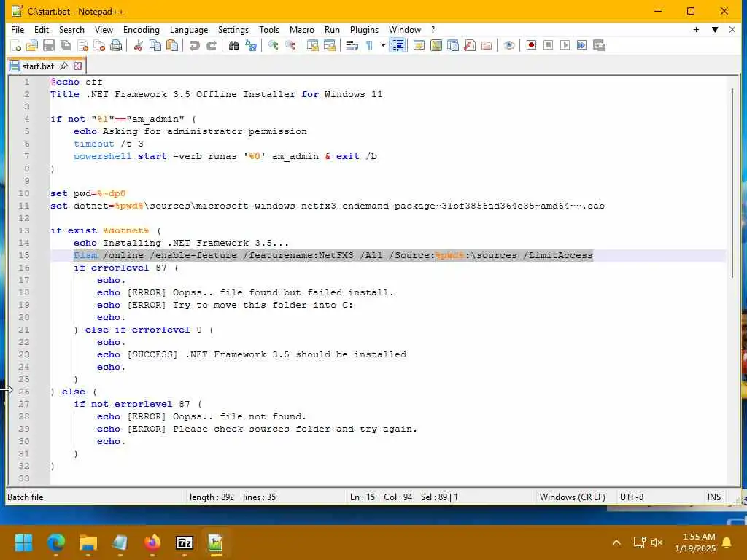Screen dimensions: 747x560
Task: Play back recorded macro button
Action: coord(565,46)
